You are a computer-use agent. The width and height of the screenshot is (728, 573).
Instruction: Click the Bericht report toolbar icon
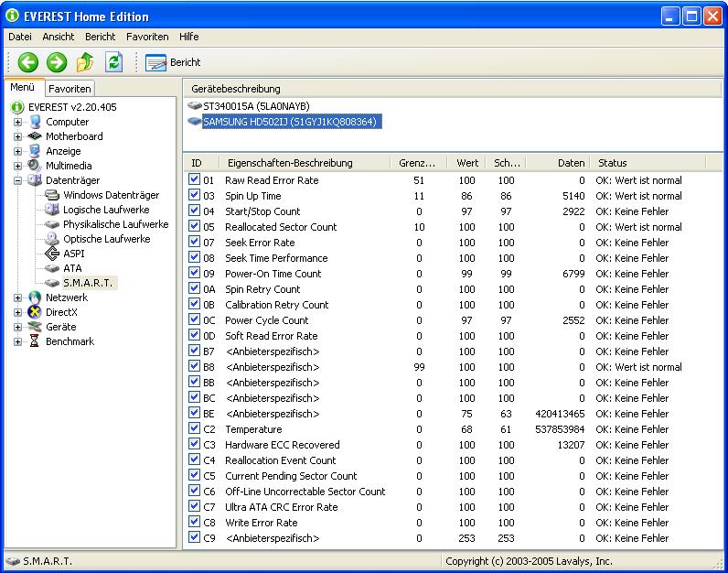click(155, 62)
